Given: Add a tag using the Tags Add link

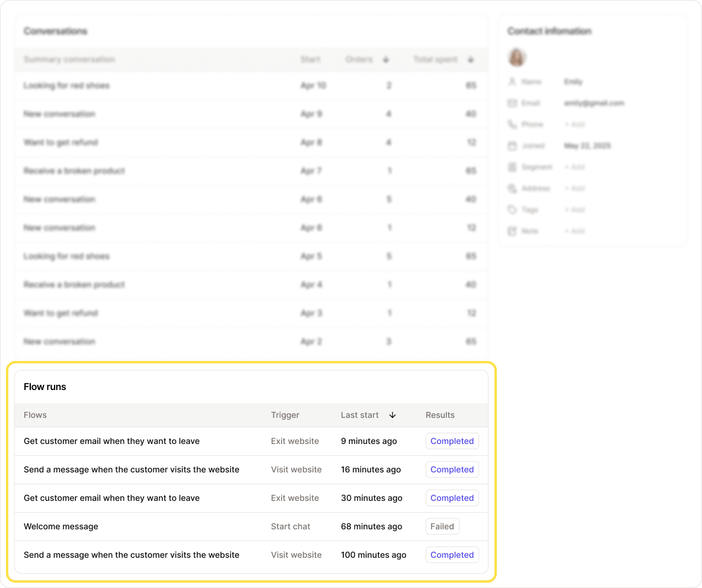Looking at the screenshot, I should click(x=575, y=210).
